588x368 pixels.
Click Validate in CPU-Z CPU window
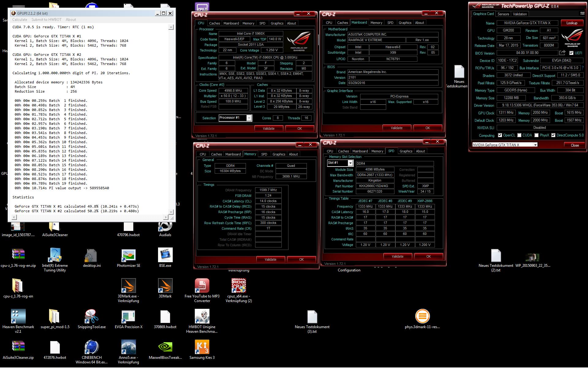[269, 128]
